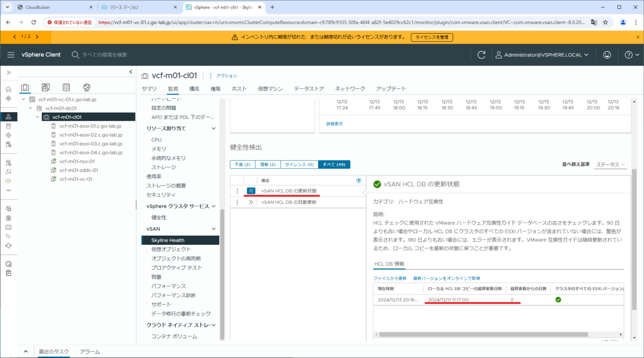The height and width of the screenshot is (358, 644).
Task: Collapse vcf-m01-vc-01.c.go-lab.jp tree node
Action: (x=24, y=100)
